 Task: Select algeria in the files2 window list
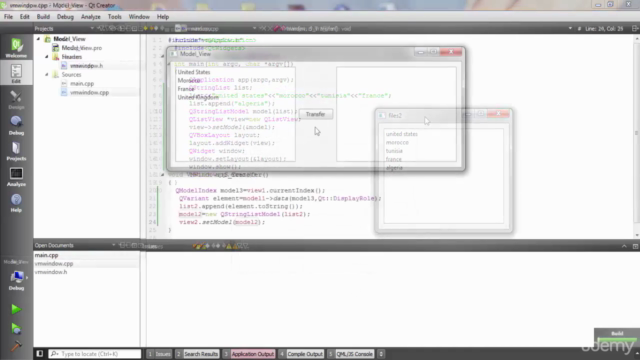(394, 168)
